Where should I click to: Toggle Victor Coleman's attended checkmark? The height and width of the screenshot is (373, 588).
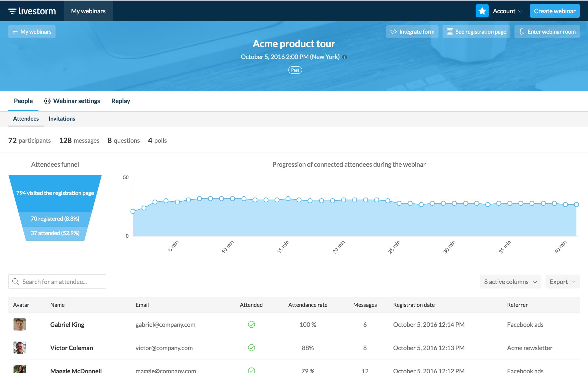(x=252, y=348)
